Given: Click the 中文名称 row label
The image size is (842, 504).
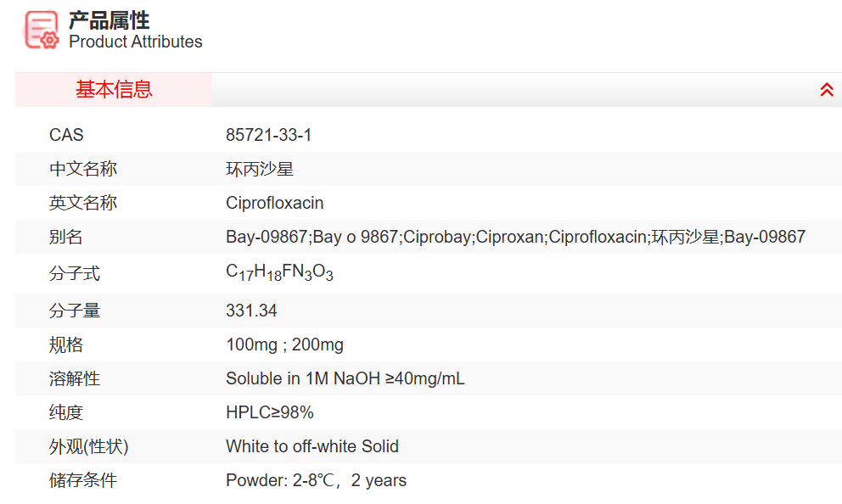Looking at the screenshot, I should pos(83,169).
